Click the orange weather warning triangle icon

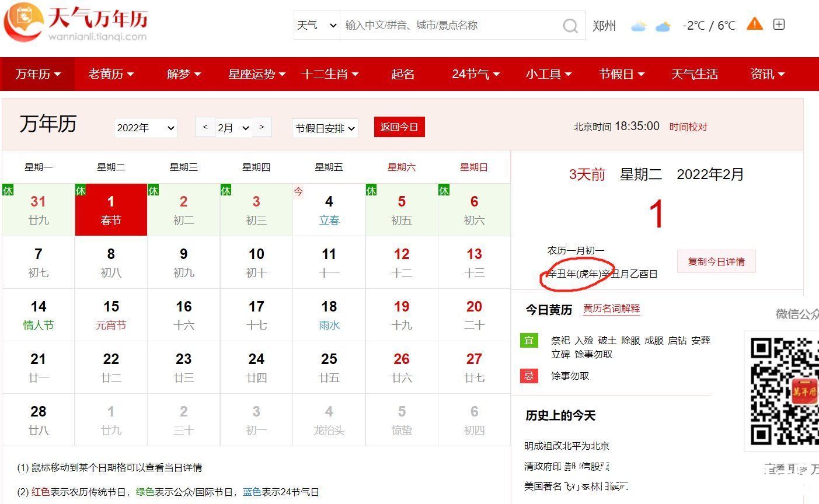click(x=755, y=24)
